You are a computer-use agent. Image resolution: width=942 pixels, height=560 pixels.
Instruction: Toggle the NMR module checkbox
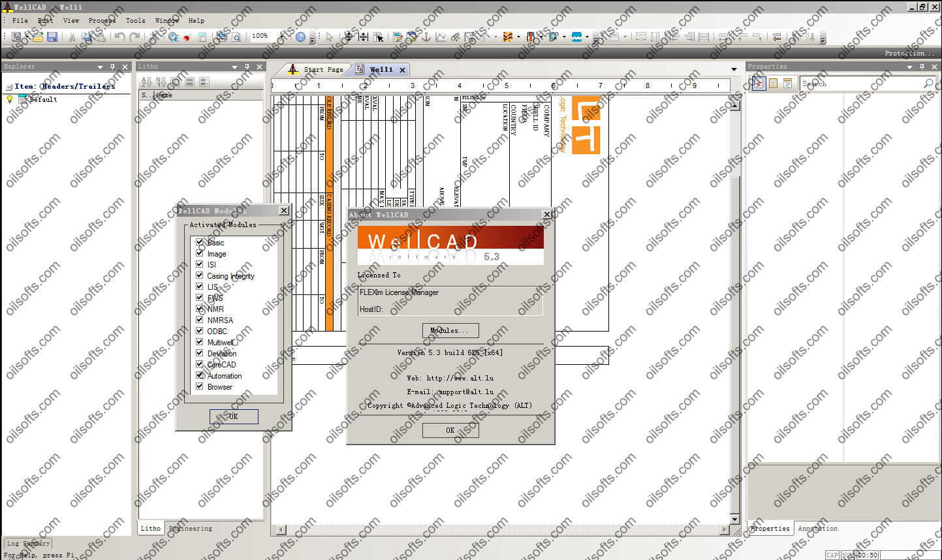(200, 309)
